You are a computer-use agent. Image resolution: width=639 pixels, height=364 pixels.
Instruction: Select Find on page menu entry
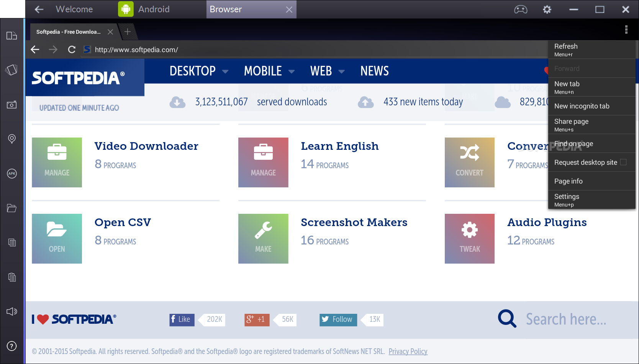tap(592, 144)
